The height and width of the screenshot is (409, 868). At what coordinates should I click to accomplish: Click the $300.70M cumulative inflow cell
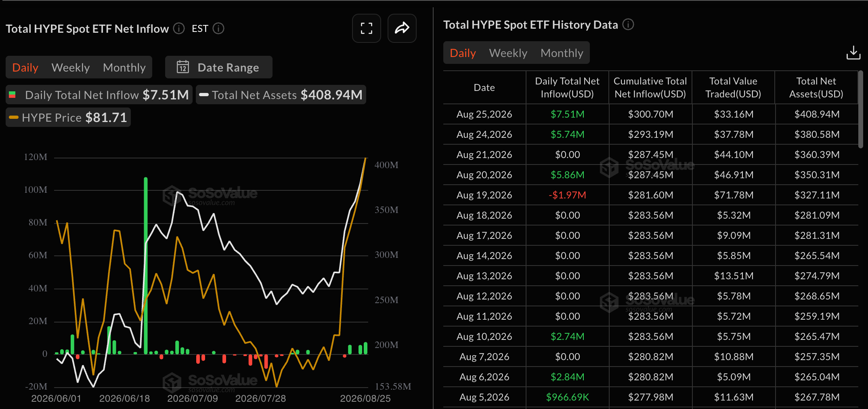(x=650, y=114)
